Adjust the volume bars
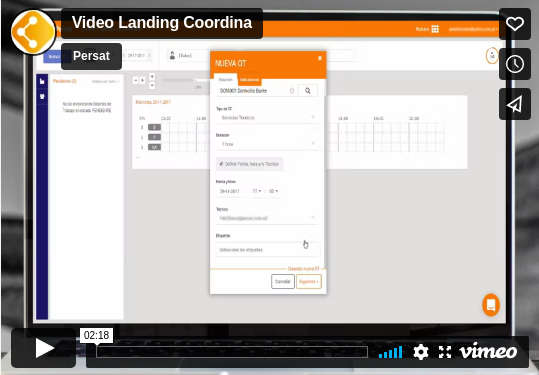The width and height of the screenshot is (539, 375). (390, 352)
